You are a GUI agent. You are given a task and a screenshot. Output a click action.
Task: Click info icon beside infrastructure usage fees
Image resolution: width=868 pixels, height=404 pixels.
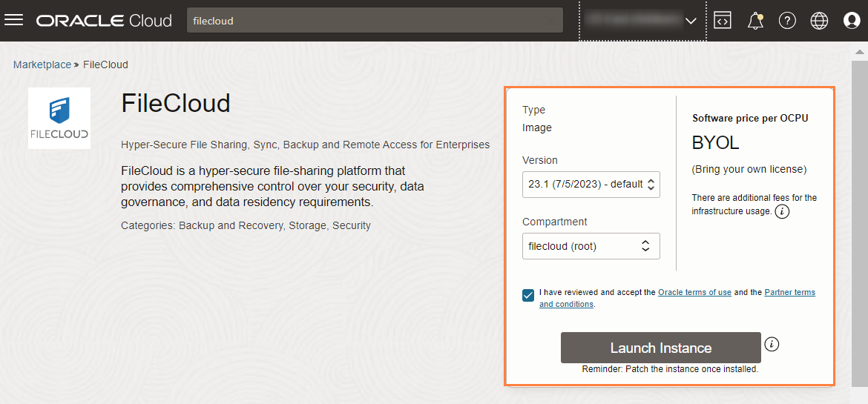point(782,212)
